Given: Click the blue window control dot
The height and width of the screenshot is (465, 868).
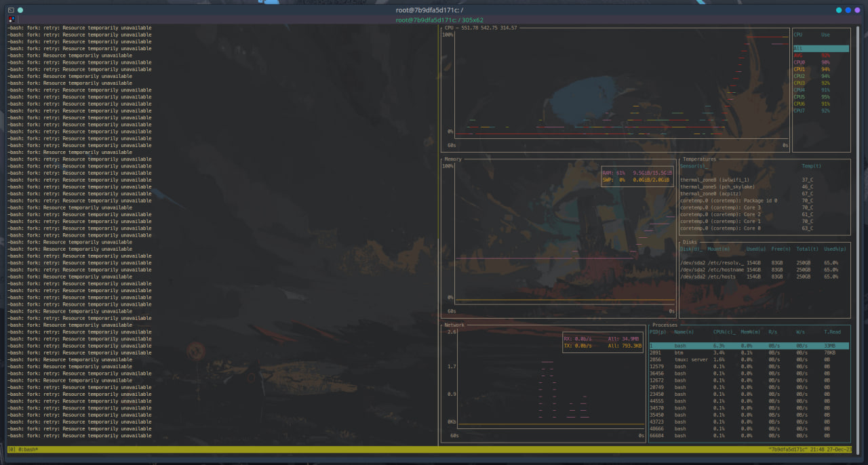Looking at the screenshot, I should [848, 10].
